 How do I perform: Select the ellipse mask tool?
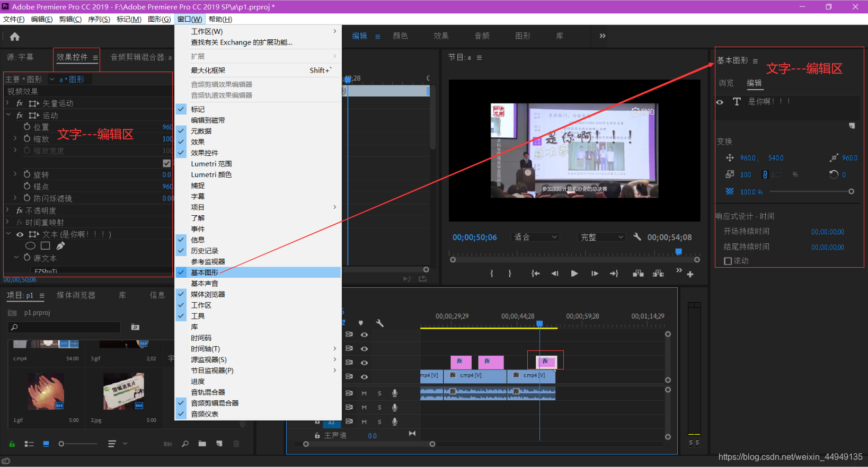tap(30, 246)
